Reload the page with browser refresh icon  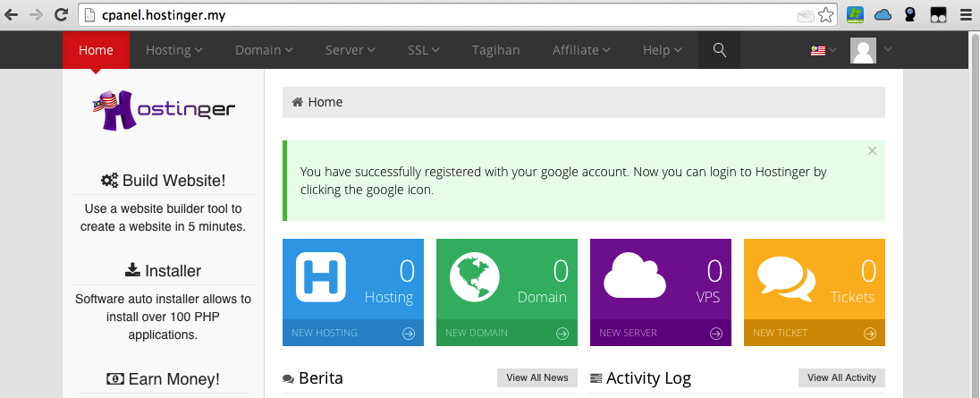click(x=61, y=15)
